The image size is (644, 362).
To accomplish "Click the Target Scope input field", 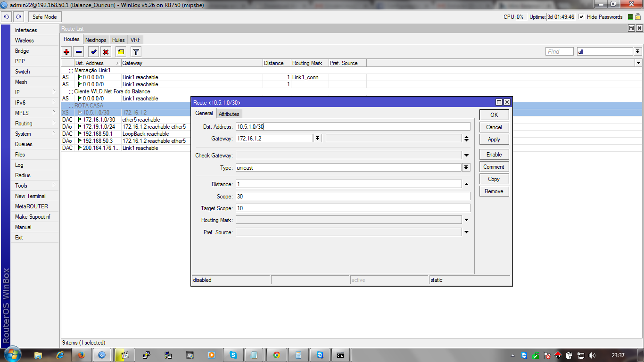I will click(x=353, y=208).
